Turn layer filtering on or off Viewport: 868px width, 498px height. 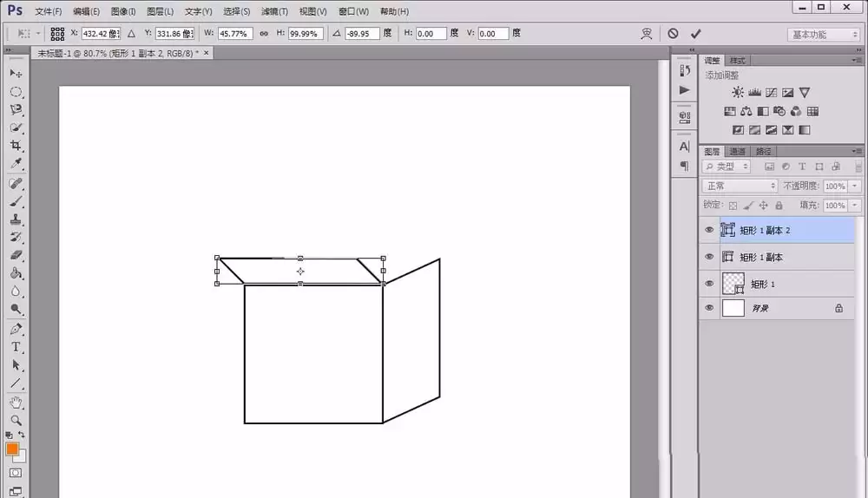point(858,167)
